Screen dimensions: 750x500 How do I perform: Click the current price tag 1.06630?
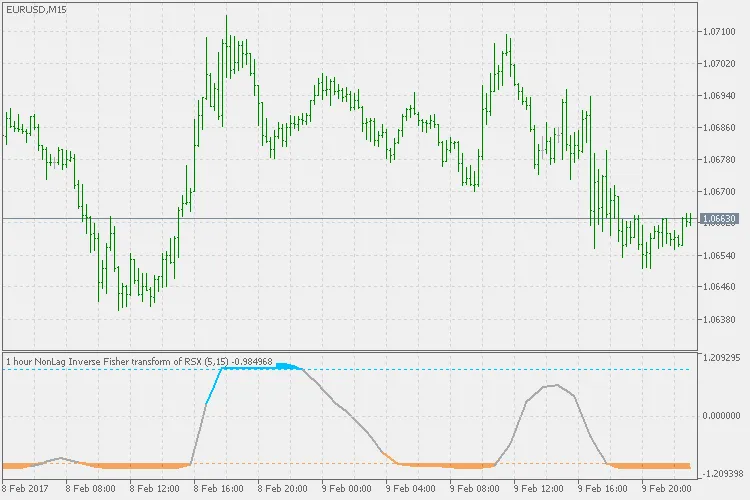(720, 218)
